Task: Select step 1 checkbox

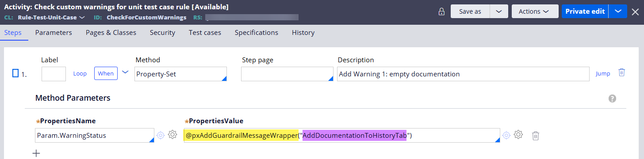Action: (15, 73)
